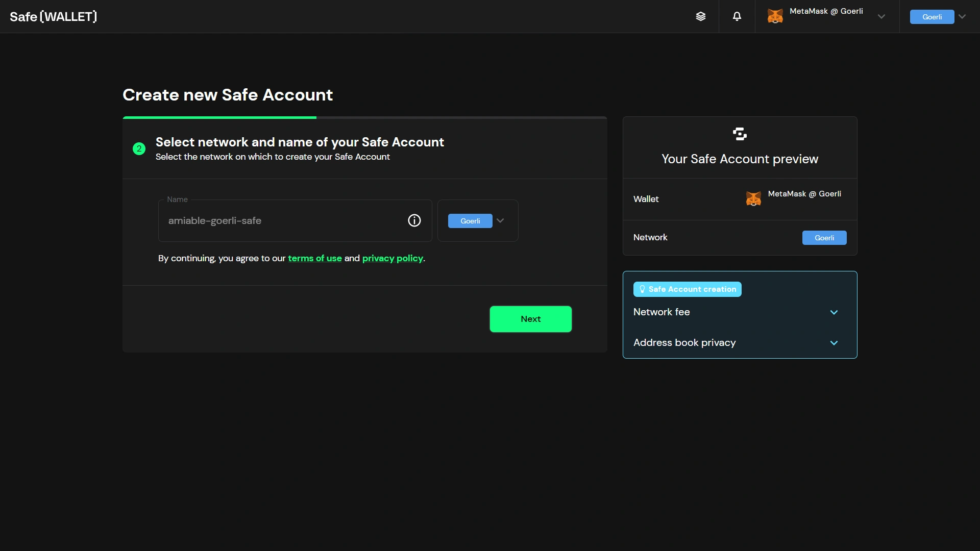Click the MetaMask fox icon in header
The height and width of the screenshot is (551, 980).
click(775, 16)
